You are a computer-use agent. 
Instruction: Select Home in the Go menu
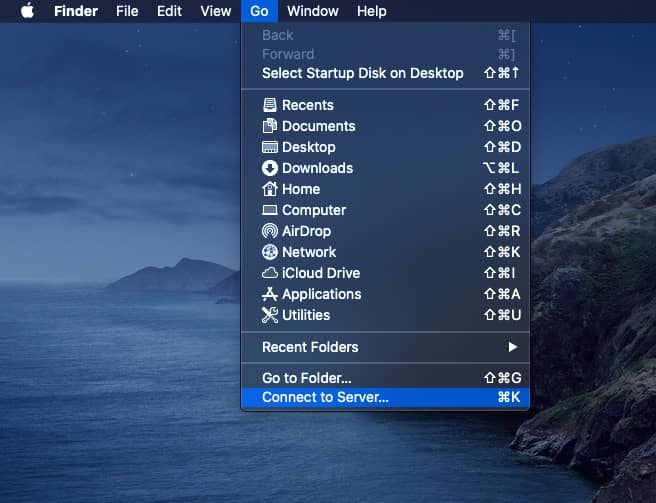coord(385,189)
